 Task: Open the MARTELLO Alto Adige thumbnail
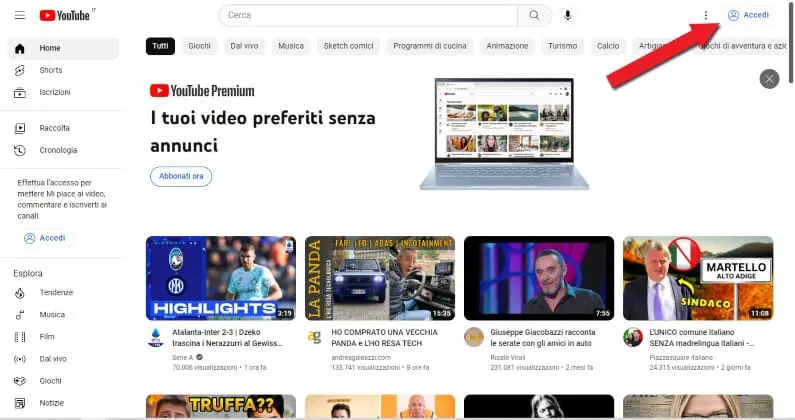(698, 278)
